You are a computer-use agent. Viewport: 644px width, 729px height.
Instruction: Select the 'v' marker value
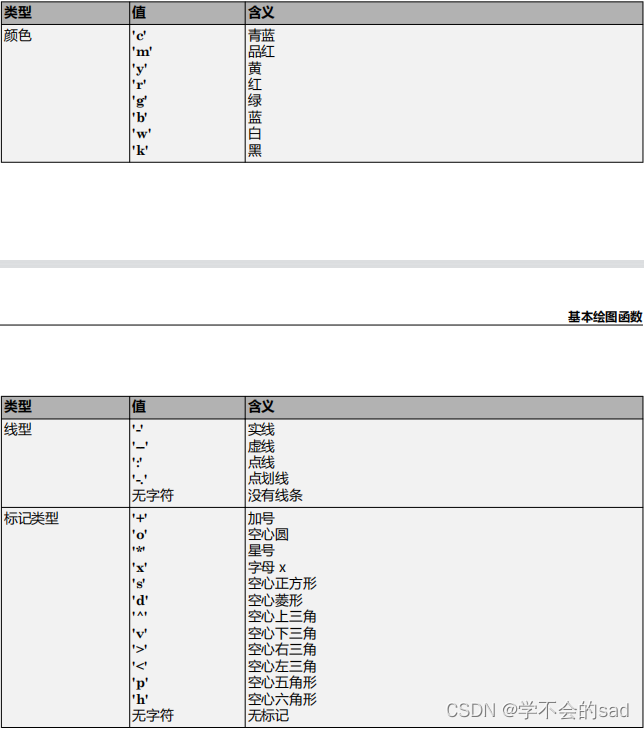(139, 633)
